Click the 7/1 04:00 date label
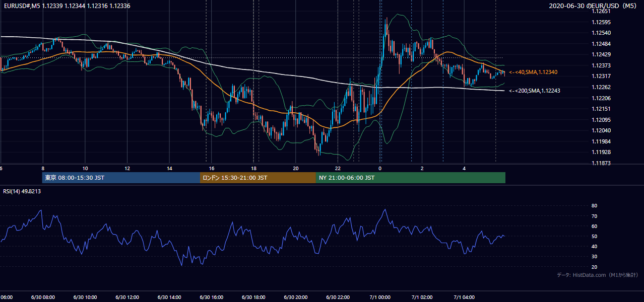 pyautogui.click(x=464, y=297)
